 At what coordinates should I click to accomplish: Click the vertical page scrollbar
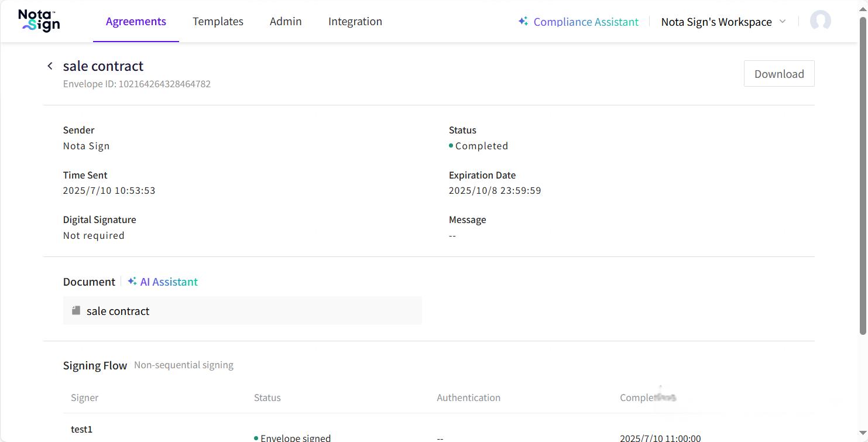click(x=862, y=176)
